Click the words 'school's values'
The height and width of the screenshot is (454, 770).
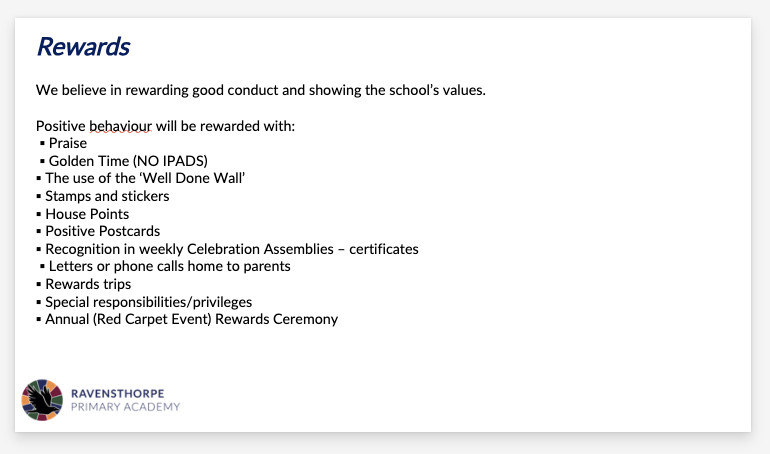click(x=437, y=90)
